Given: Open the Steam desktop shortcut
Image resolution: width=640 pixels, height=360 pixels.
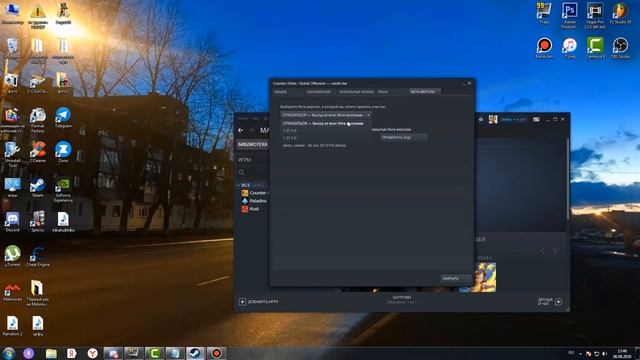Looking at the screenshot, I should (38, 187).
